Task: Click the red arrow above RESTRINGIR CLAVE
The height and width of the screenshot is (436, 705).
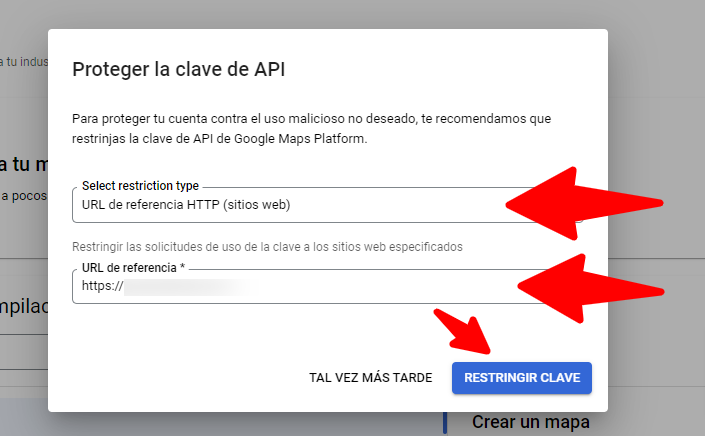Action: pyautogui.click(x=468, y=335)
